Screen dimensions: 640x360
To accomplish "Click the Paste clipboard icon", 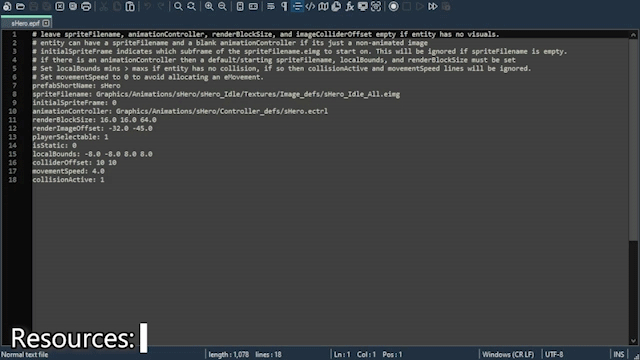I will coord(130,6).
